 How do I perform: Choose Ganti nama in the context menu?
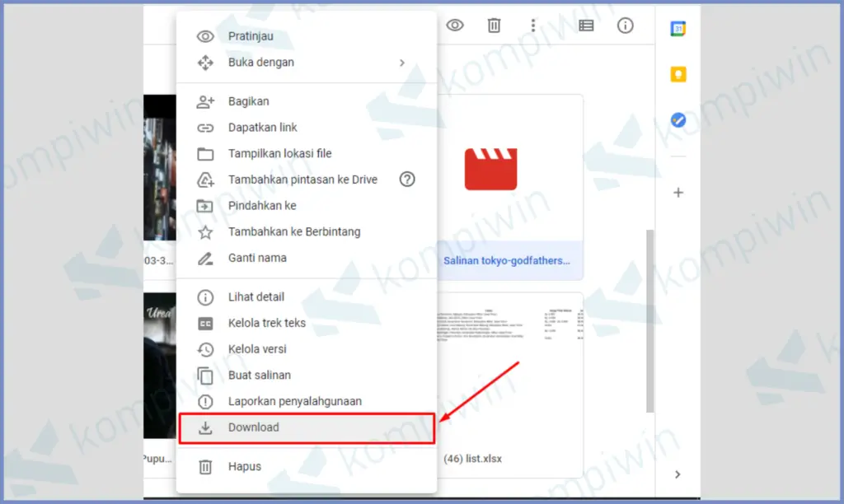click(257, 258)
